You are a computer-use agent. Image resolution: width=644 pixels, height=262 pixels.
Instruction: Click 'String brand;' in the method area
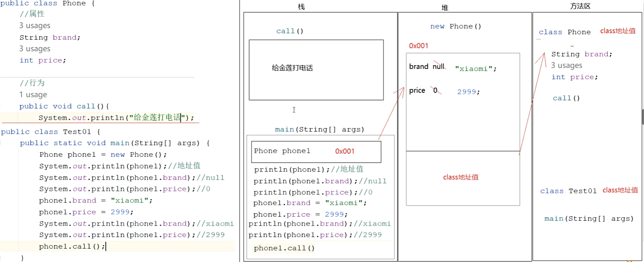tap(582, 54)
